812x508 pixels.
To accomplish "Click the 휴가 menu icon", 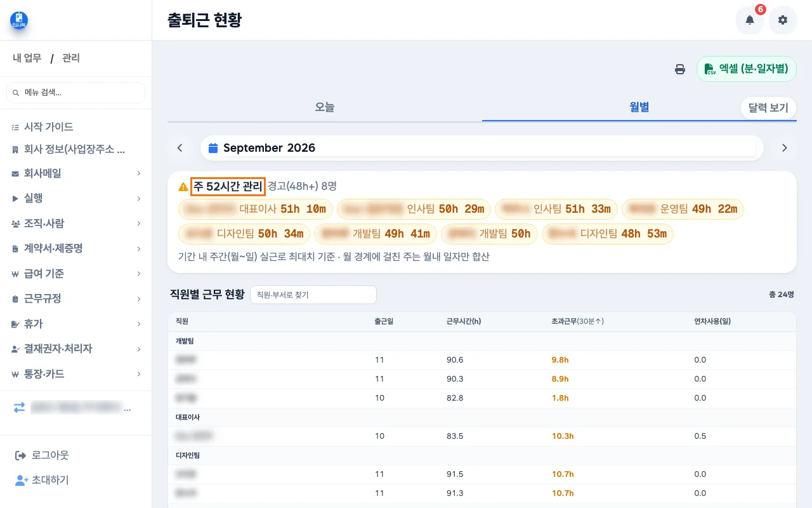I will [x=15, y=324].
